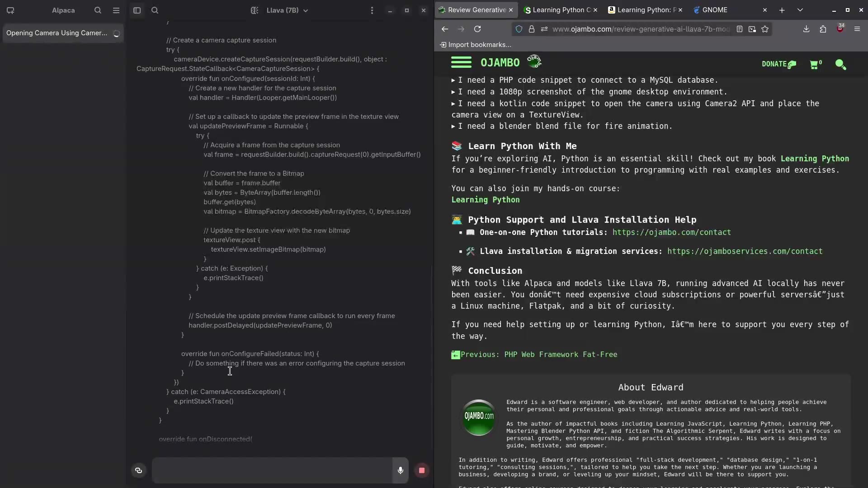The image size is (868, 488).
Task: Toggle tracking protection via the shield icon
Action: 519,29
